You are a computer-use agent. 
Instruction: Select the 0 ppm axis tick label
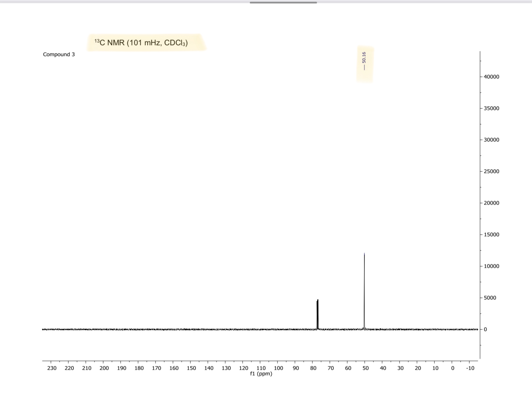(x=453, y=368)
